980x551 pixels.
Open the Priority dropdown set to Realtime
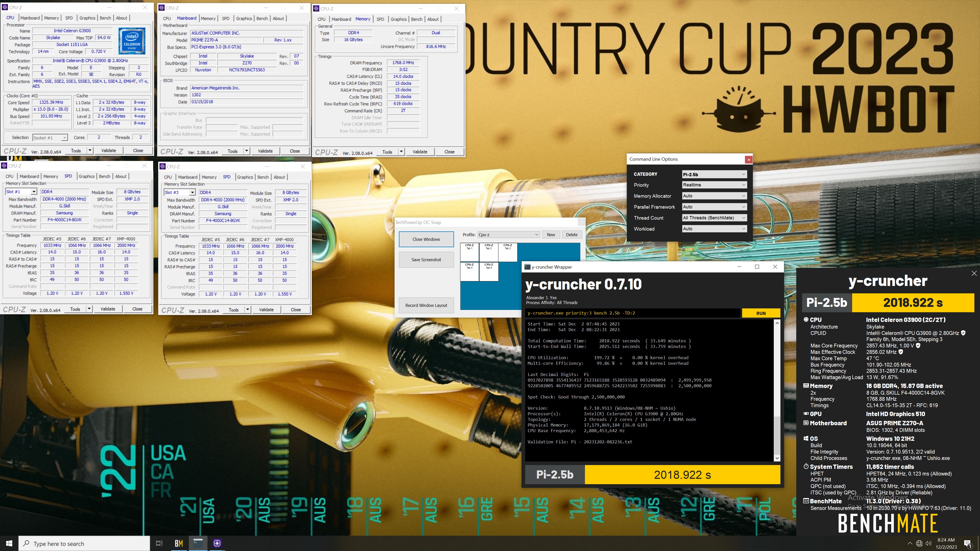(x=714, y=185)
